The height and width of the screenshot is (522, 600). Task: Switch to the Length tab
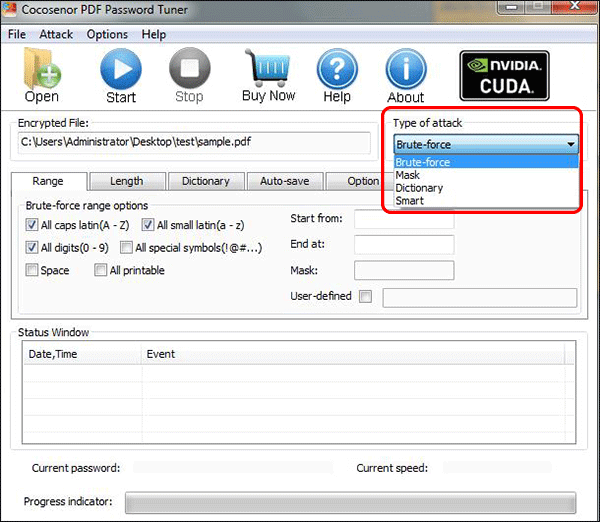point(127,181)
